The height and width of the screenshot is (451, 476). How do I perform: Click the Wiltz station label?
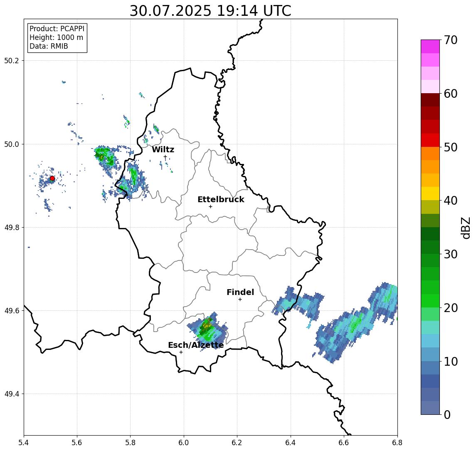tap(163, 149)
